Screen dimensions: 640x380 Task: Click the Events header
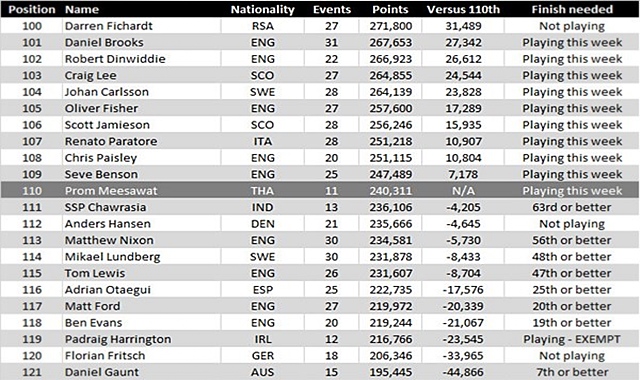click(x=332, y=9)
